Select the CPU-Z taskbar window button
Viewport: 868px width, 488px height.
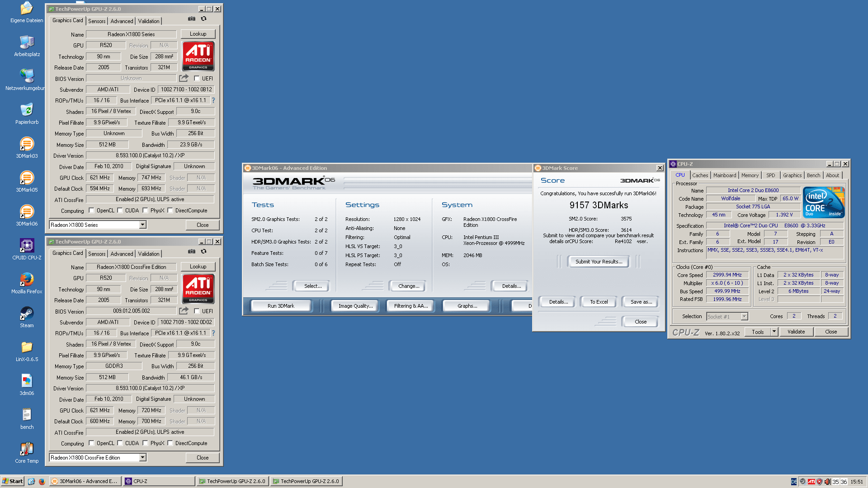[x=159, y=481]
